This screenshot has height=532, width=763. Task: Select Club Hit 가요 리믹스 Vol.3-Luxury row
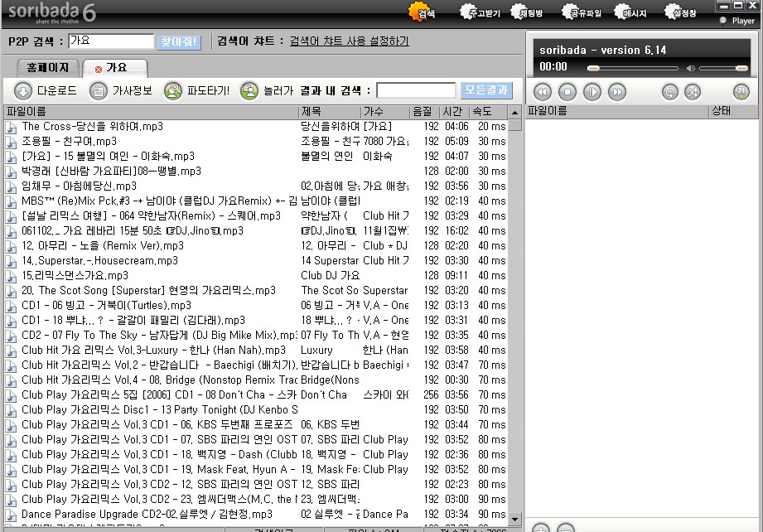[x=256, y=351]
